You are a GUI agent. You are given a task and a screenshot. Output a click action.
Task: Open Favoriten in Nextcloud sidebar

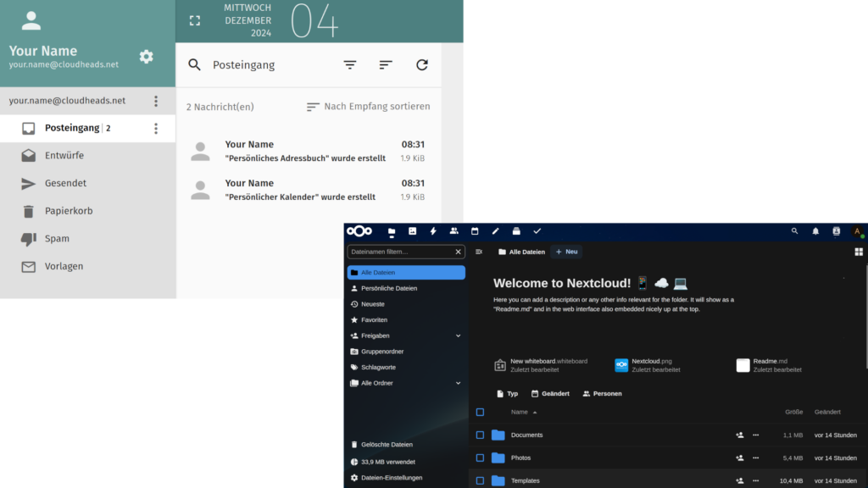pos(406,319)
